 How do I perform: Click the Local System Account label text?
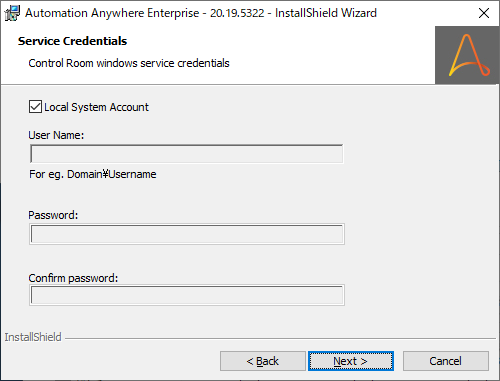point(96,107)
